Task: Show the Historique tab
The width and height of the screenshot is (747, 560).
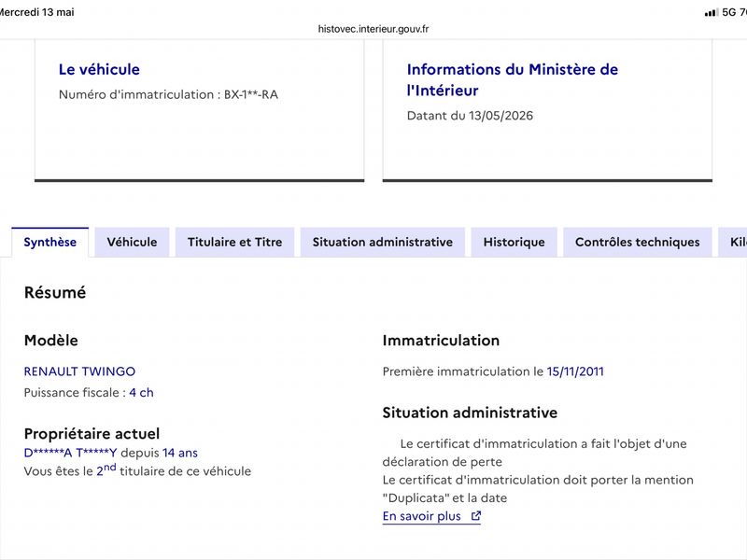Action: (514, 243)
